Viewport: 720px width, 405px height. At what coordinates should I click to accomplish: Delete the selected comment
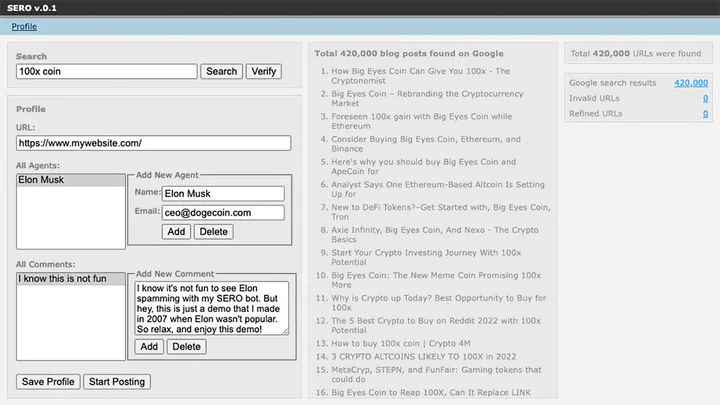[x=186, y=347]
